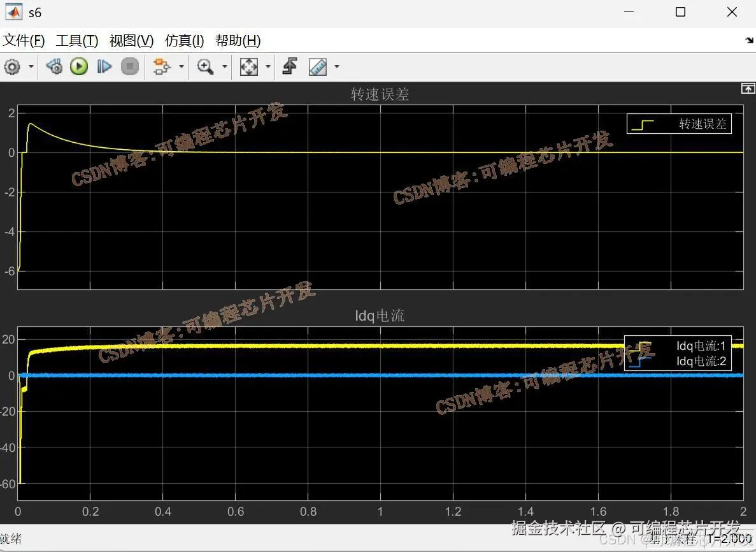Open the 文件(F) menu

pos(24,41)
